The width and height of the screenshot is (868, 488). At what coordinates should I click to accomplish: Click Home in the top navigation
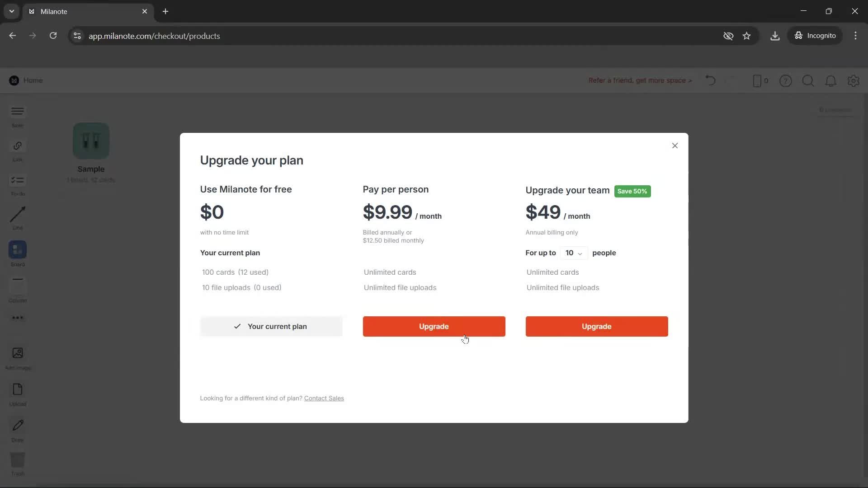(34, 80)
